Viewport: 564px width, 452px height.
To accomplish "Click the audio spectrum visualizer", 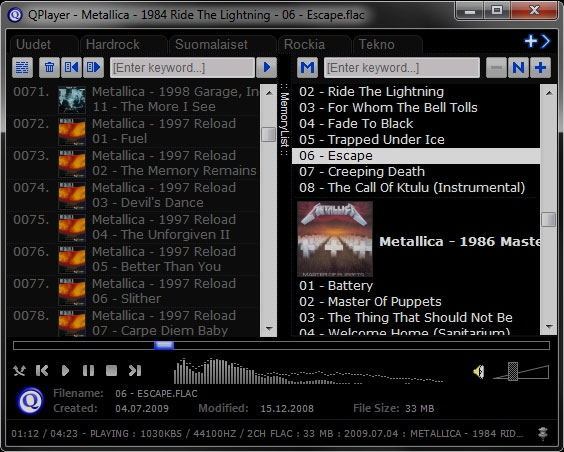I will [308, 371].
